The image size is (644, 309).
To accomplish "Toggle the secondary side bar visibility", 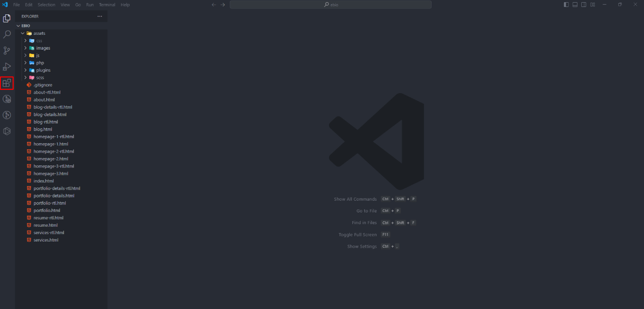I will click(x=584, y=5).
